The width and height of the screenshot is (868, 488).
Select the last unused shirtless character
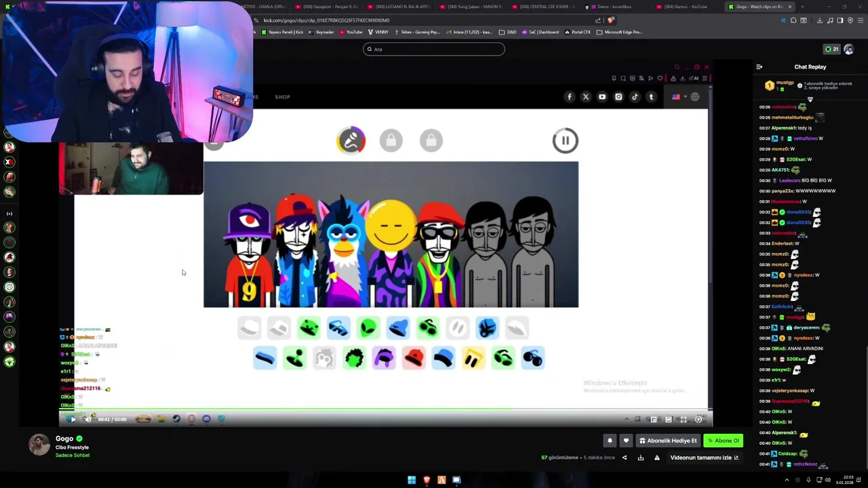(x=533, y=251)
